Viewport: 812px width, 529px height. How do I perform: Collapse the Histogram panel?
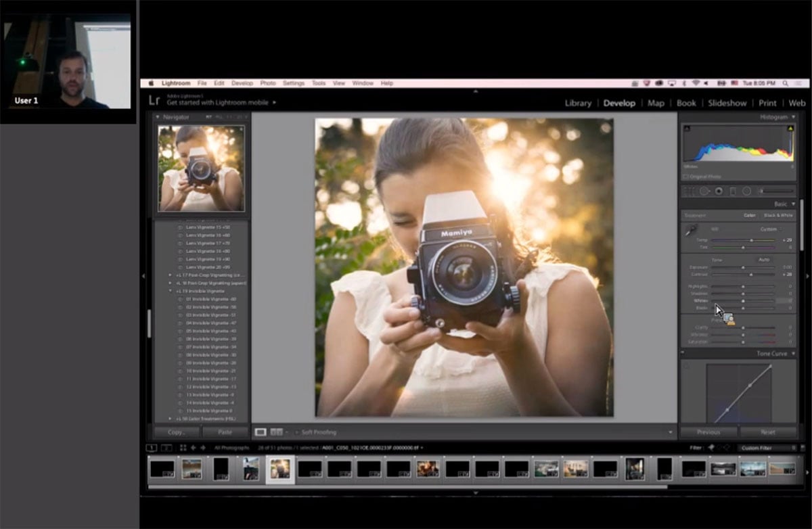[792, 117]
